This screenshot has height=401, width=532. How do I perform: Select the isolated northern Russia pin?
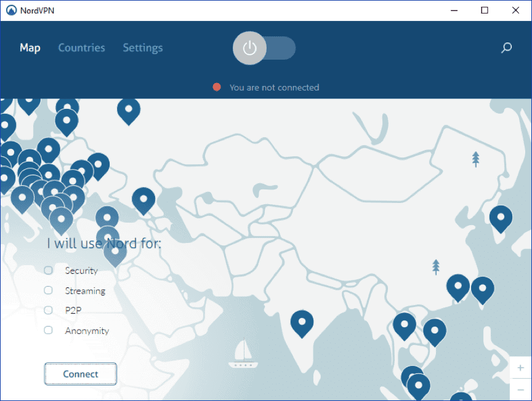click(x=129, y=111)
